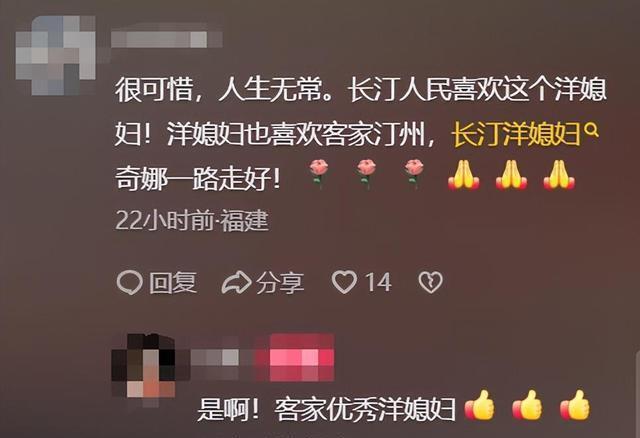Click the first thumbs-up emoji in the reply
640x438 pixels.
481,406
